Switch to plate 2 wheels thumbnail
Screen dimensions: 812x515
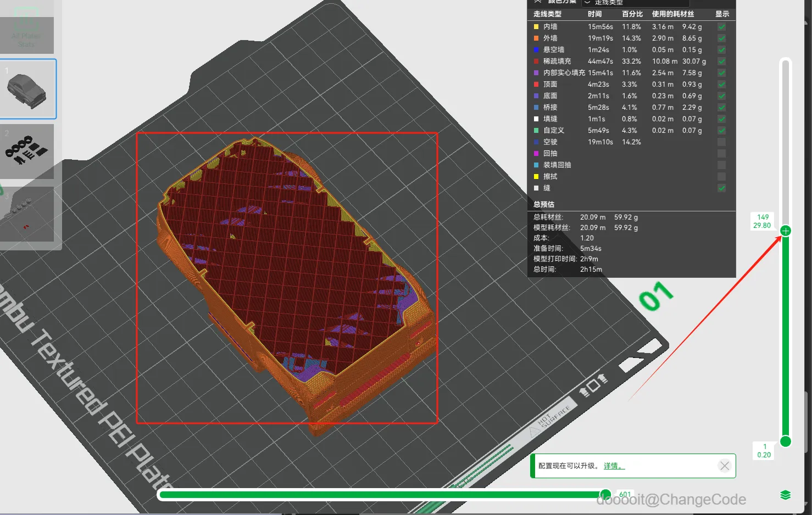27,151
